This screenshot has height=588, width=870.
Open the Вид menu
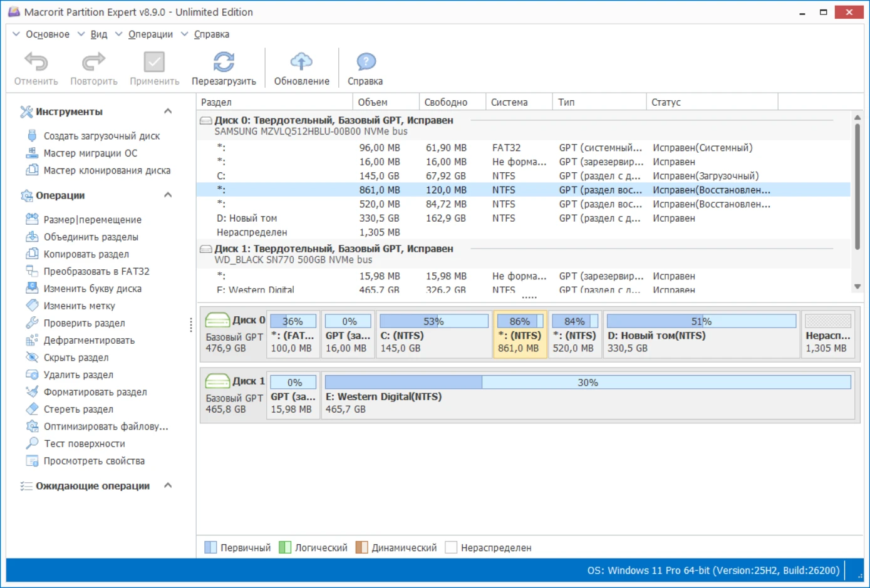[98, 34]
